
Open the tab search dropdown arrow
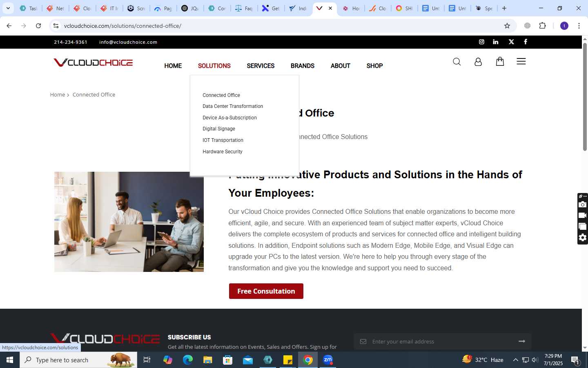click(x=8, y=8)
